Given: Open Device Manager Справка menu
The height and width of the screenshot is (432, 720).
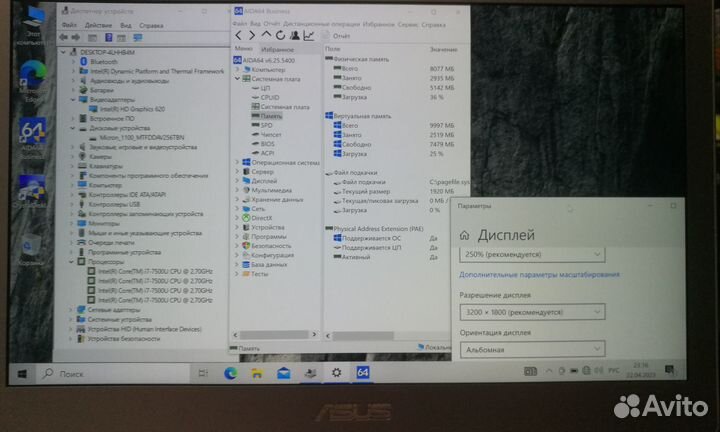Looking at the screenshot, I should click(151, 25).
